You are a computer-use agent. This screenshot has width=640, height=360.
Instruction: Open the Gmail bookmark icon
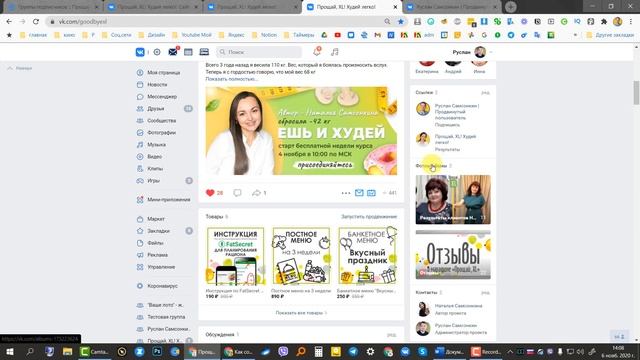(x=378, y=35)
